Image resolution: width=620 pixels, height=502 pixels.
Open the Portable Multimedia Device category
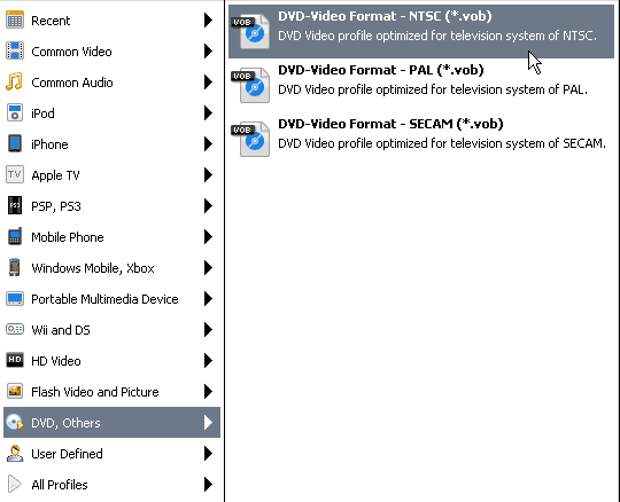pos(104,299)
